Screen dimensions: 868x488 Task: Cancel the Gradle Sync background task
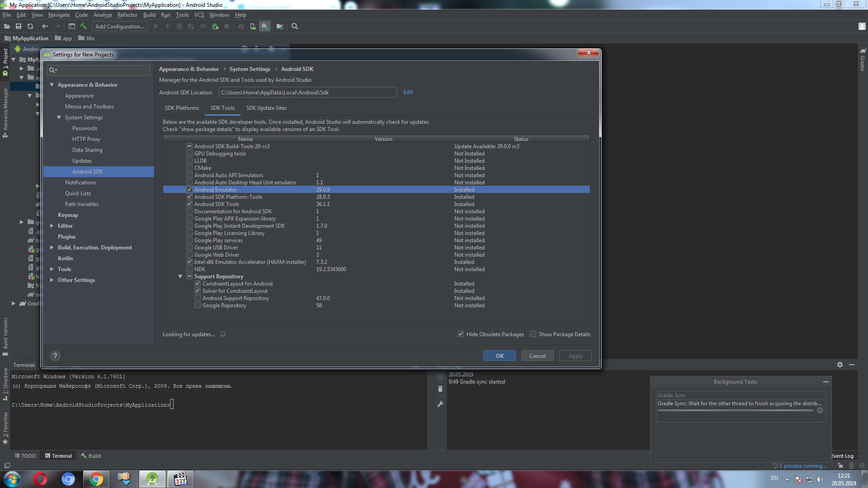point(820,410)
